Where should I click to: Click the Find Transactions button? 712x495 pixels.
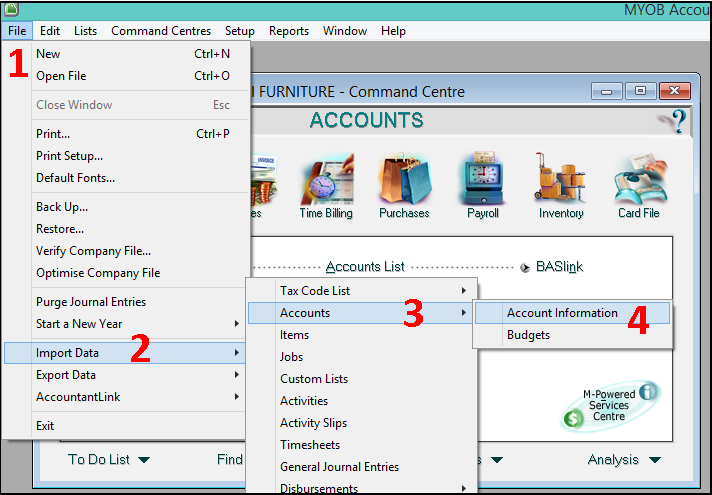click(230, 460)
